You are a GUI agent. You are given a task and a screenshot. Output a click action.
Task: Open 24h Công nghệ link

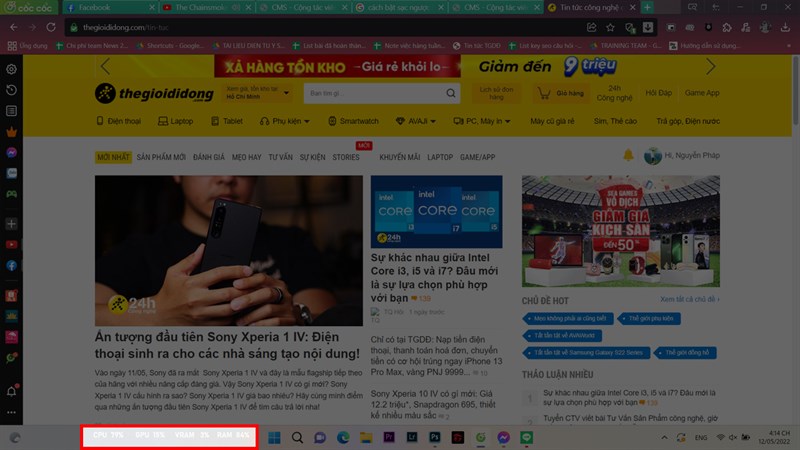[614, 93]
